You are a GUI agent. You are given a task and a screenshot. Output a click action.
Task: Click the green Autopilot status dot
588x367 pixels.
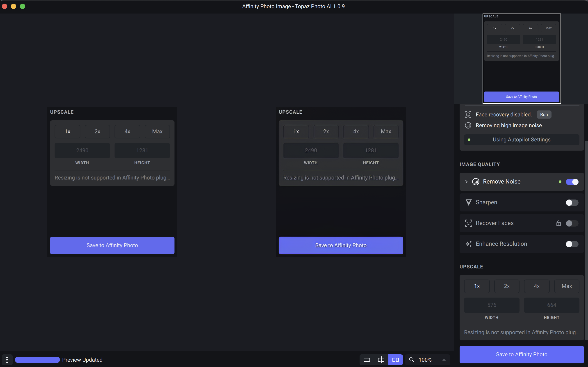tap(469, 140)
